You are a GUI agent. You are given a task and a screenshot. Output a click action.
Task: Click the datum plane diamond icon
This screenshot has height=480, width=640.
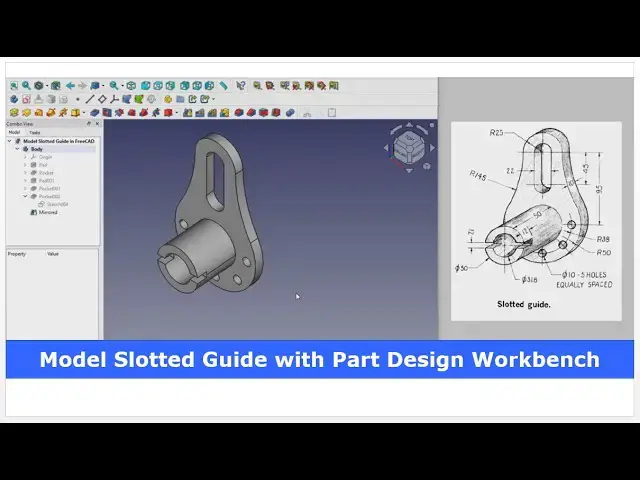102,99
